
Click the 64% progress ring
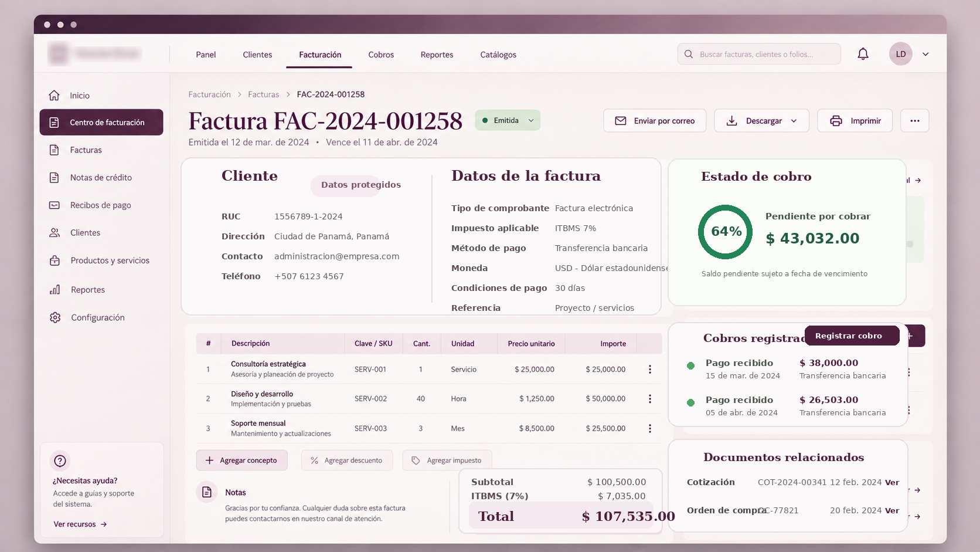click(x=726, y=232)
